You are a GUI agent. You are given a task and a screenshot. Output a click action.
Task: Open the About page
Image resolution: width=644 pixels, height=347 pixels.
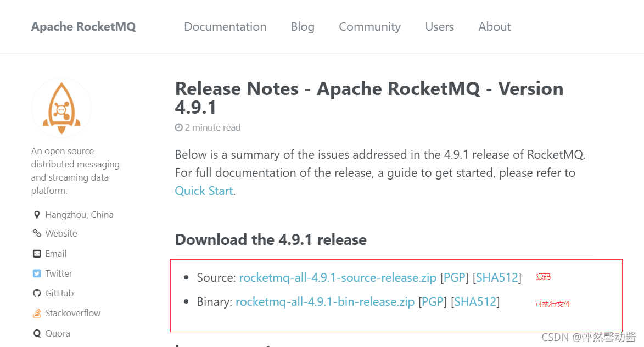pos(495,27)
